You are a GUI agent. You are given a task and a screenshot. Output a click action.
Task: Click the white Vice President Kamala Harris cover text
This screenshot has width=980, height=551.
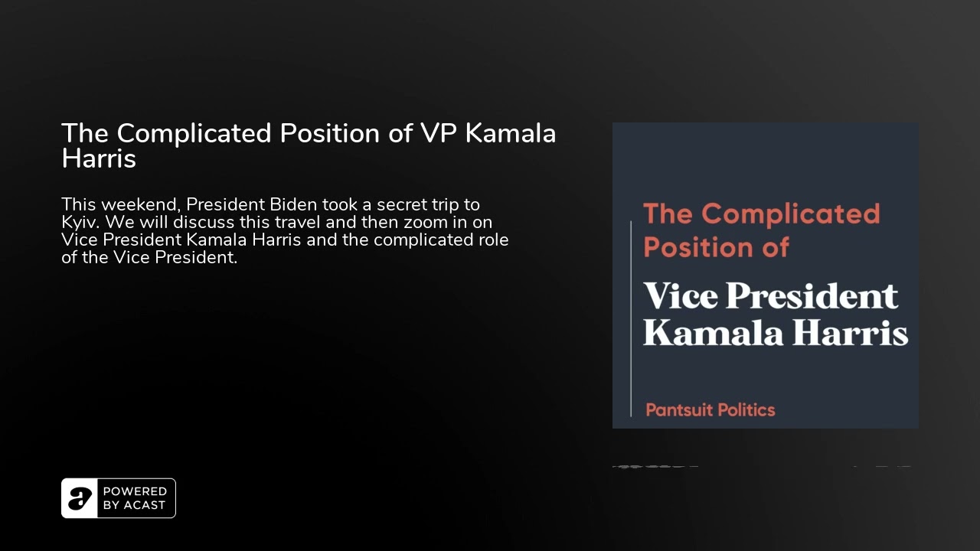[775, 315]
